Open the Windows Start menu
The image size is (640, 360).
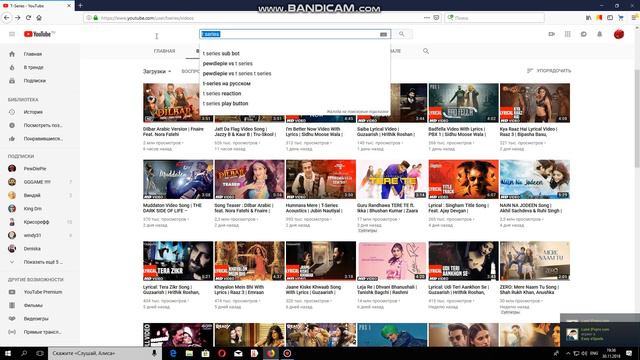point(8,353)
